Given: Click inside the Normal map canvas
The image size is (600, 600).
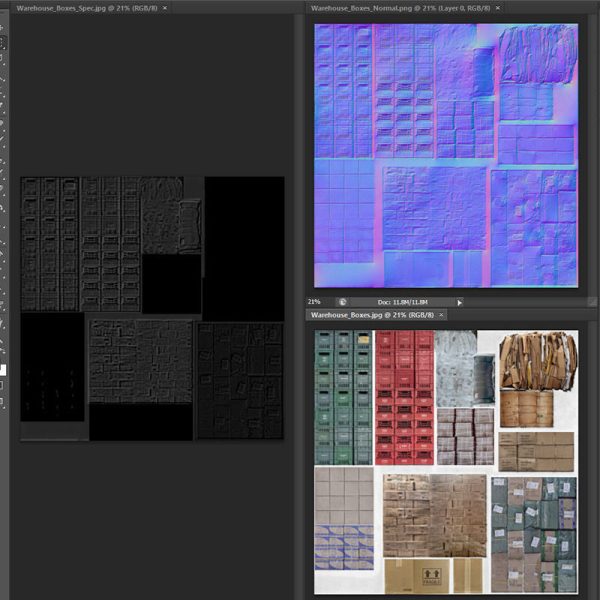Looking at the screenshot, I should click(x=446, y=155).
